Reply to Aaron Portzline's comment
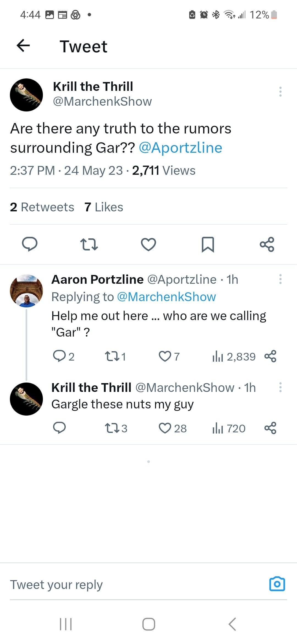Screen dimensions: 297x644 [x=59, y=356]
